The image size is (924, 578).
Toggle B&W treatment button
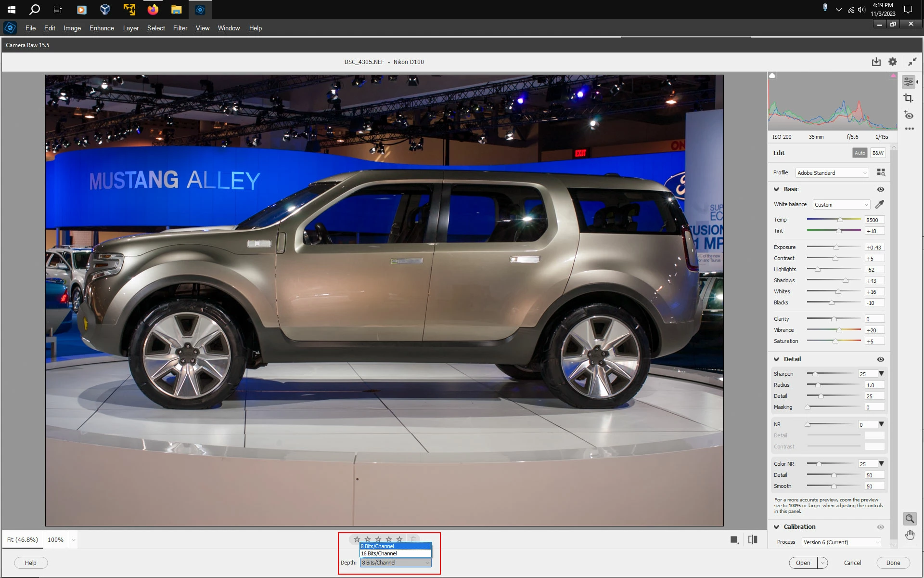pos(878,153)
